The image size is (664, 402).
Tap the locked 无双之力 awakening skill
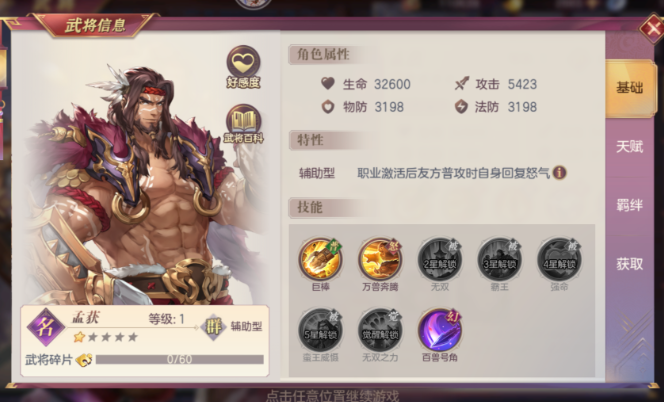click(380, 330)
